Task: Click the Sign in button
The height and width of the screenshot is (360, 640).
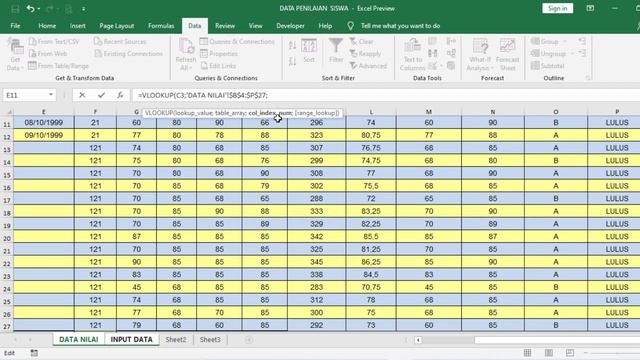Action: point(558,9)
